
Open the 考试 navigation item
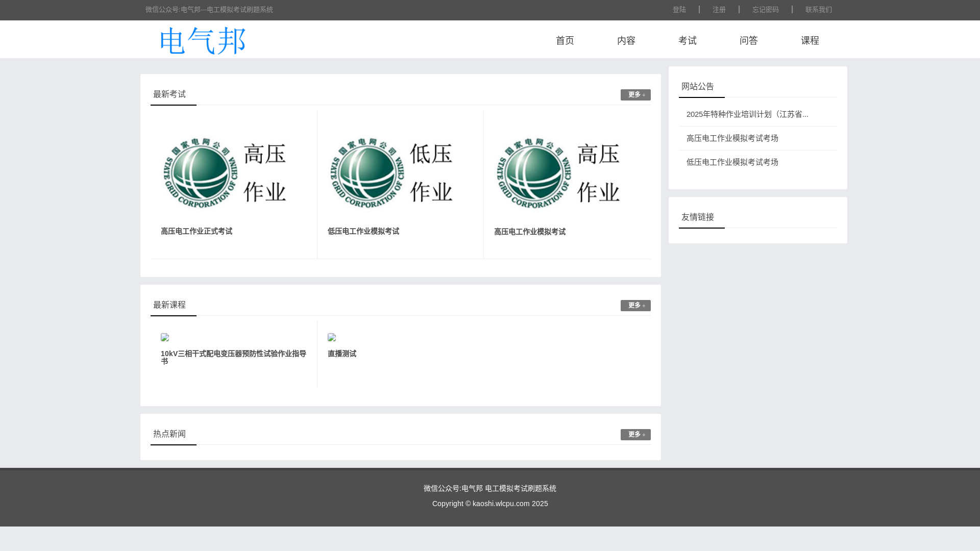pyautogui.click(x=688, y=40)
